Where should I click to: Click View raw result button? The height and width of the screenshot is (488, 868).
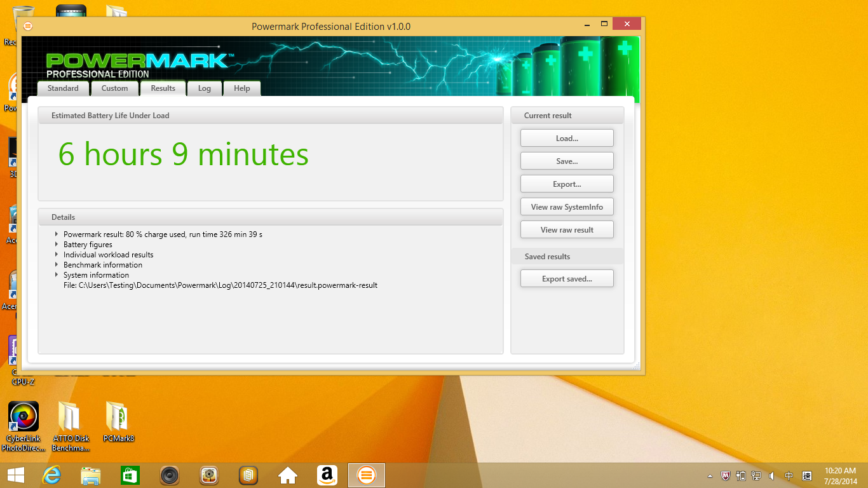coord(567,229)
